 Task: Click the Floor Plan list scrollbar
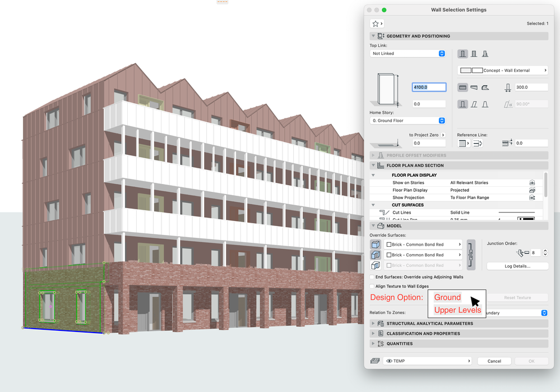545,185
